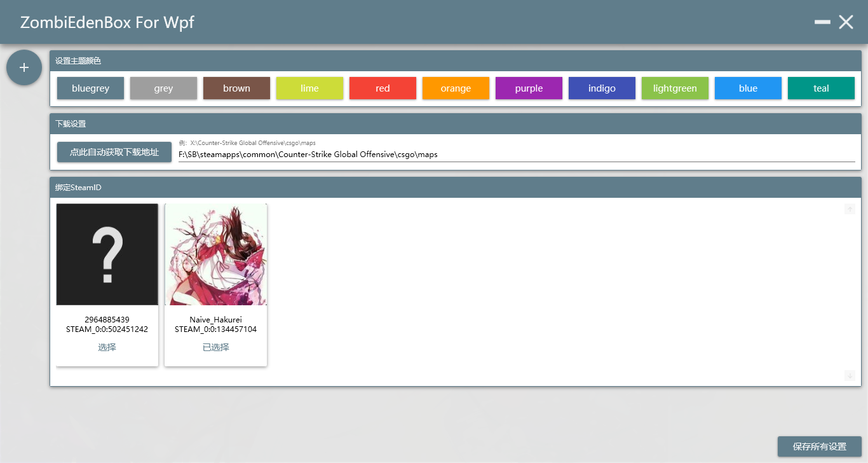Select the indigo theme button
The width and height of the screenshot is (868, 463).
[x=602, y=88]
